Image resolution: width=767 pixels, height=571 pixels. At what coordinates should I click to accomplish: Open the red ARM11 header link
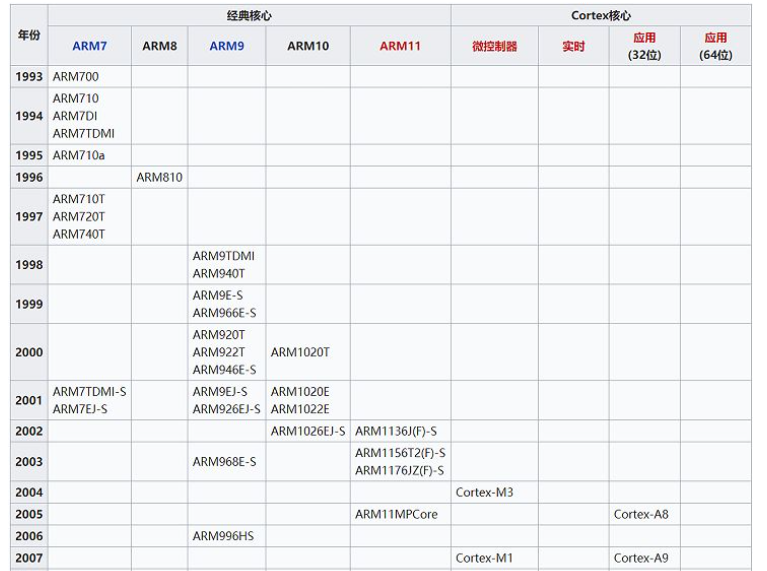click(400, 46)
